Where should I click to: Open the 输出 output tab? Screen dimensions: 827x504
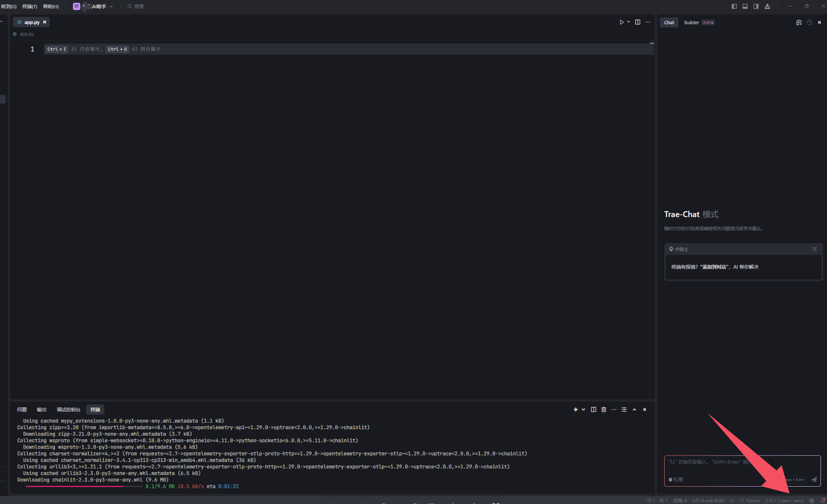coord(41,410)
